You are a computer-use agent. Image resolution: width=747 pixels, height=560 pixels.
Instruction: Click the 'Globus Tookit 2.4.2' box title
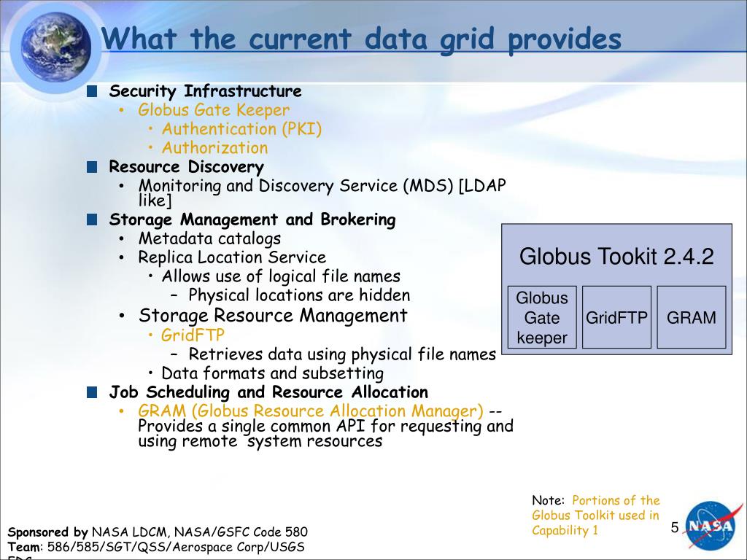(x=616, y=256)
